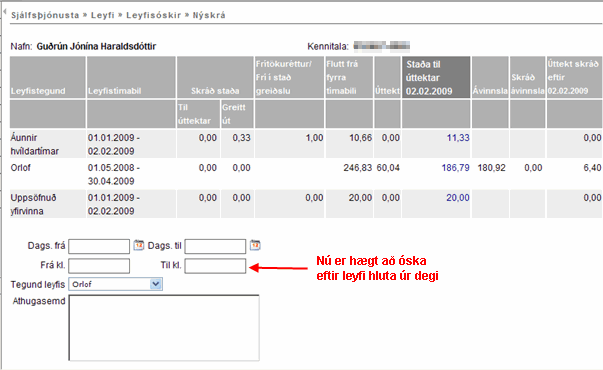Select the Uppsöfnuð yfirvinna row label
603x370 pixels.
click(33, 204)
